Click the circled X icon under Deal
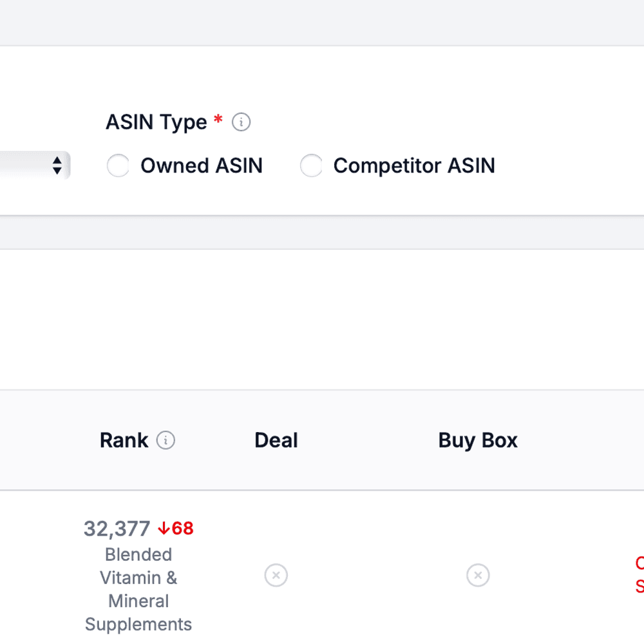Screen dimensions: 644x644 276,575
